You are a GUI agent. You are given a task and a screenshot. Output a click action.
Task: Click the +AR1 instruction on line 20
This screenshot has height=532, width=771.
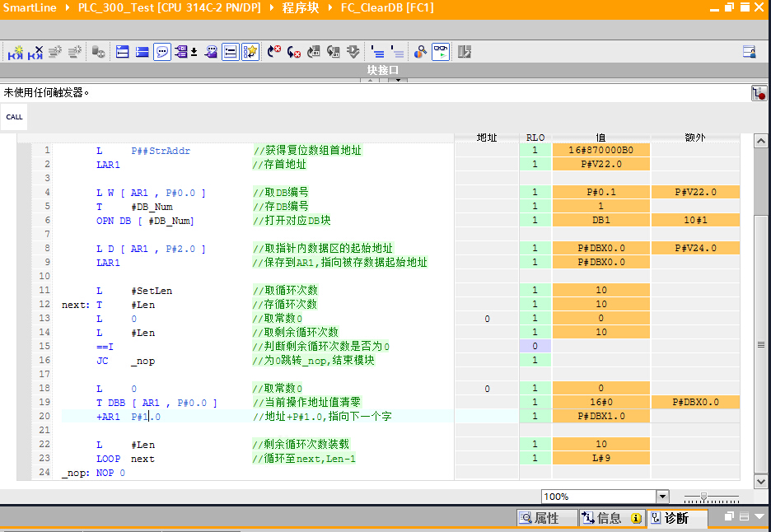tap(108, 417)
